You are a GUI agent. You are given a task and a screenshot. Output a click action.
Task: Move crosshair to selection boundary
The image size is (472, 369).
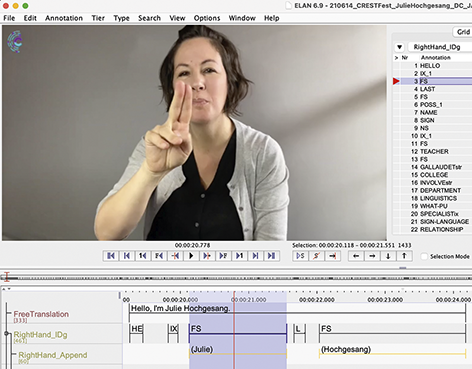[332, 256]
